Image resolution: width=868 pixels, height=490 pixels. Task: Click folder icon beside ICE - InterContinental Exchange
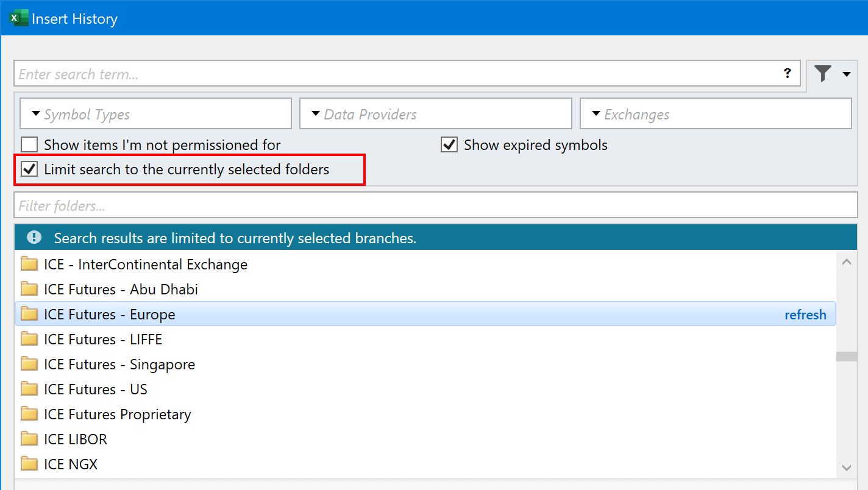coord(29,264)
